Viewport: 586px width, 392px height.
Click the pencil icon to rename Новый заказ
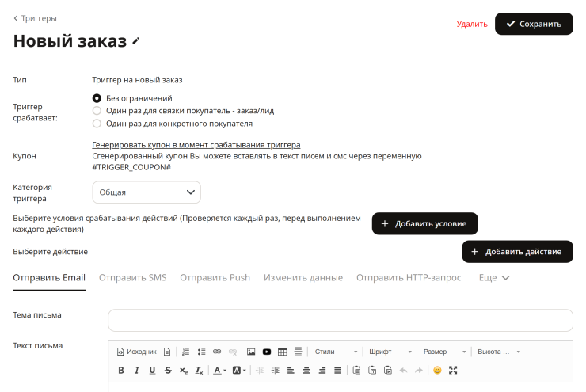136,41
